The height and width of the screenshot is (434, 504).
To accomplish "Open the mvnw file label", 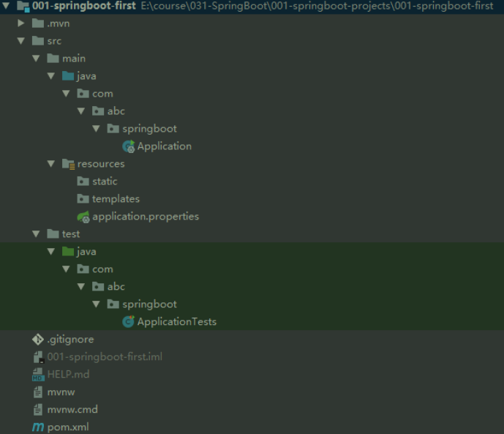I will tap(61, 392).
